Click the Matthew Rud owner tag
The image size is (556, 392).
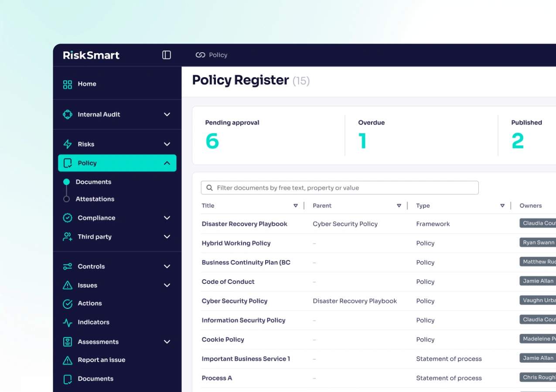click(538, 262)
